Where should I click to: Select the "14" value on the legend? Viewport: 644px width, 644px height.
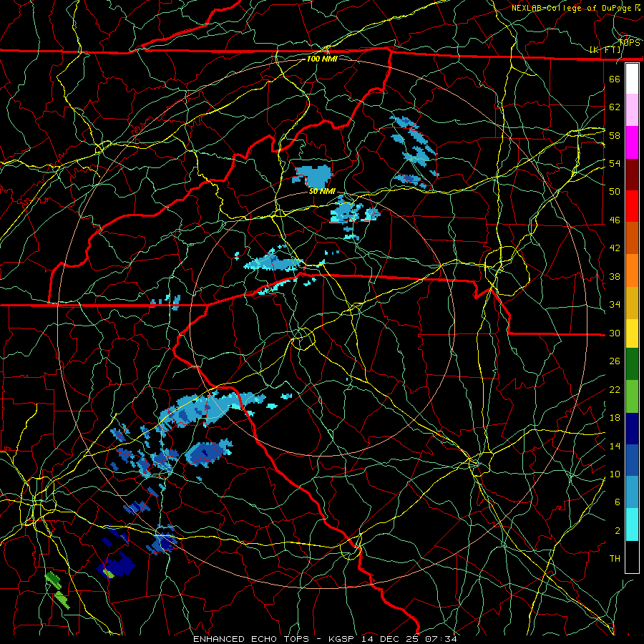[615, 446]
